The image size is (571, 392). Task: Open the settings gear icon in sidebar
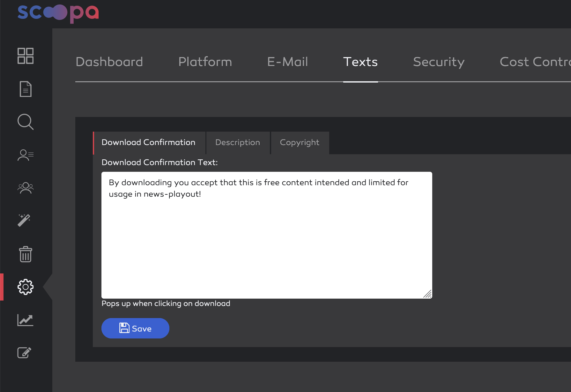coord(26,287)
